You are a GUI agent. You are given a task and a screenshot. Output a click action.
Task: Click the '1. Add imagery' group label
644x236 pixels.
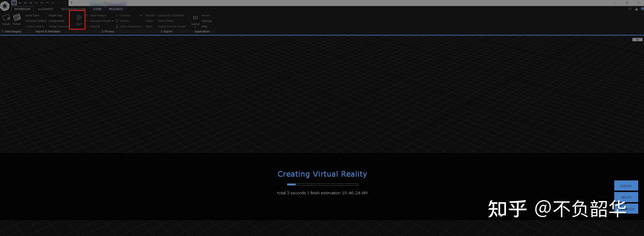click(x=12, y=31)
